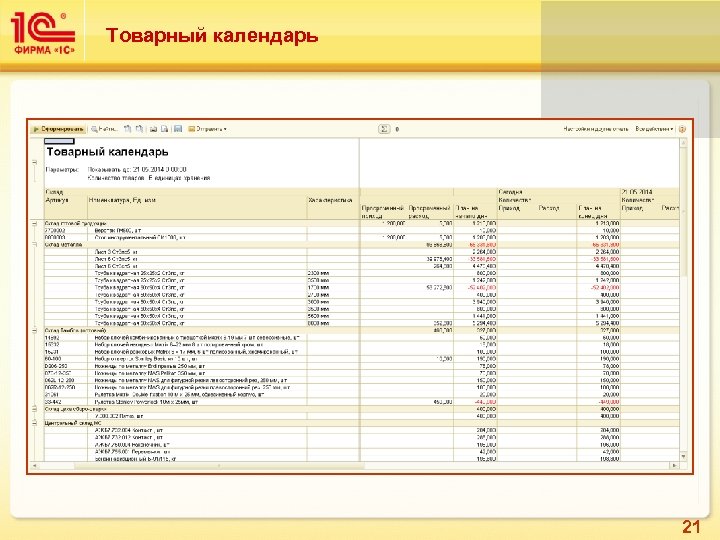The height and width of the screenshot is (540, 720).
Task: Click the expand all groups icon
Action: point(128,129)
